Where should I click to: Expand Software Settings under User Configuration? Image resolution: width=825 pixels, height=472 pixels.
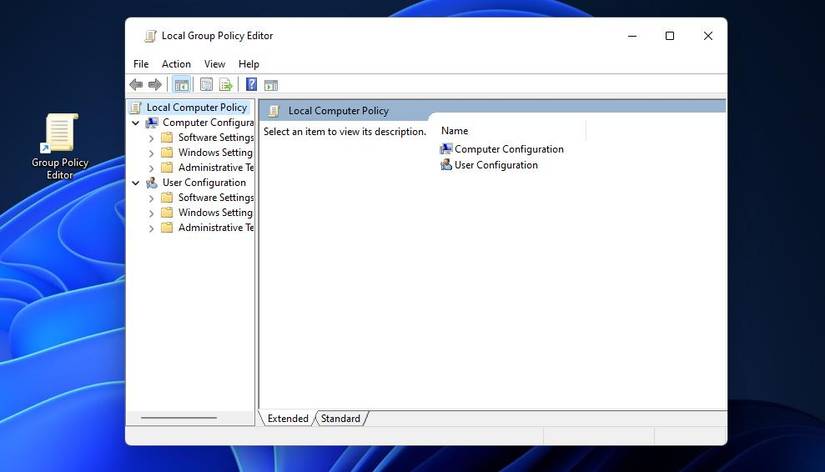pos(152,198)
